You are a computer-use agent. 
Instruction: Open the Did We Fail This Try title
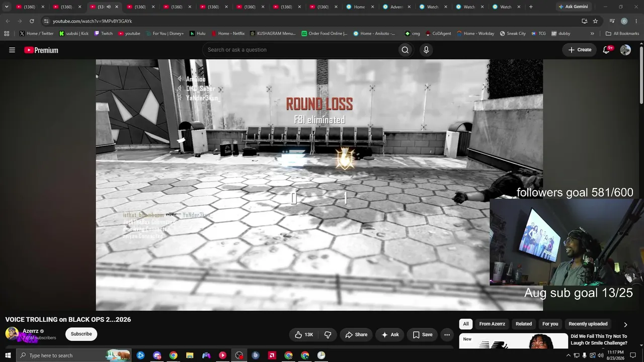[599, 340]
